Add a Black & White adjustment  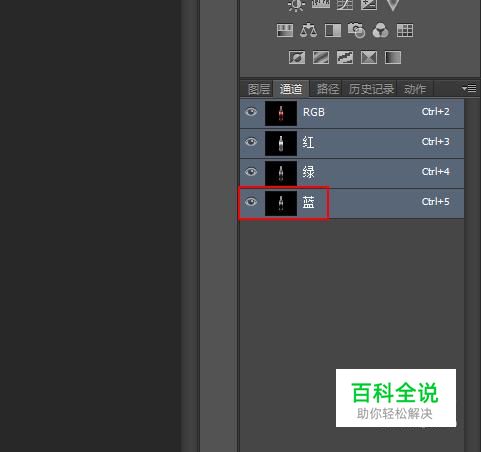(x=333, y=31)
